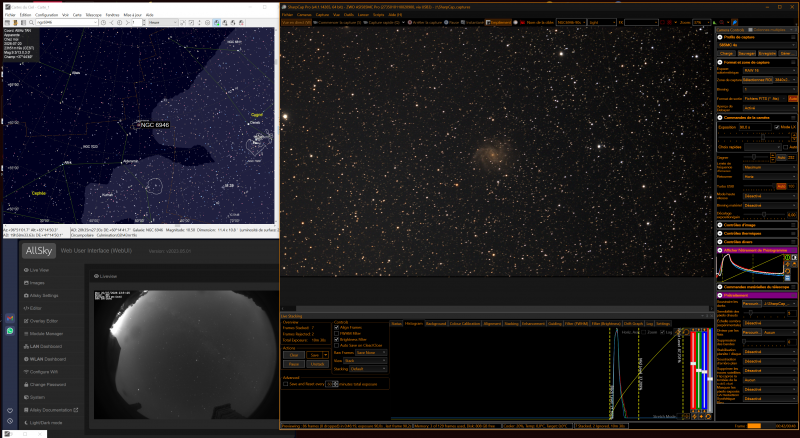
Task: Step time forward in Cartes du Ciel toolbar
Action: pyautogui.click(x=128, y=22)
